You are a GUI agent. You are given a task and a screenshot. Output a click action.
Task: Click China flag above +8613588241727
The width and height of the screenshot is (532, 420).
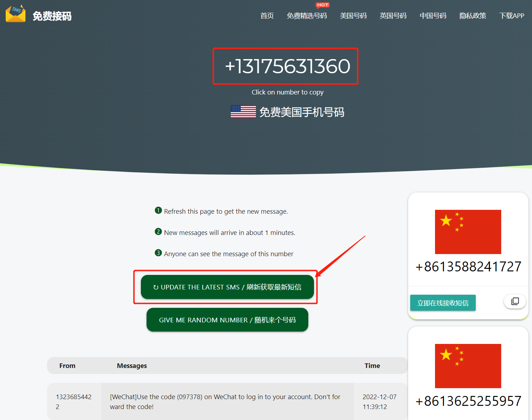[468, 232]
